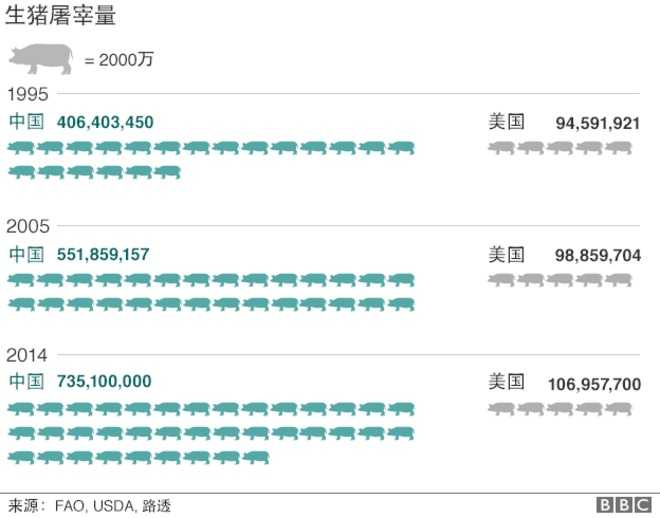
Task: Click first teal pig in 1995 China row
Action: point(22,149)
